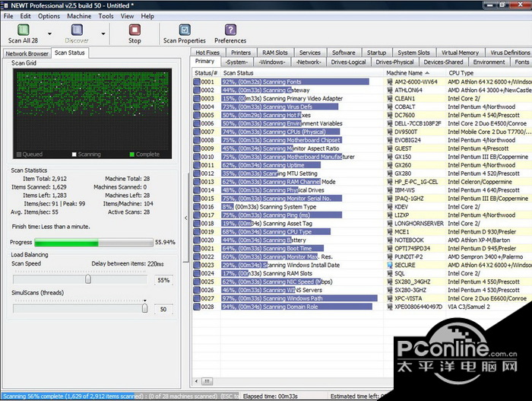Open the Preferences toolbar icon
This screenshot has width=532, height=401.
(x=230, y=30)
